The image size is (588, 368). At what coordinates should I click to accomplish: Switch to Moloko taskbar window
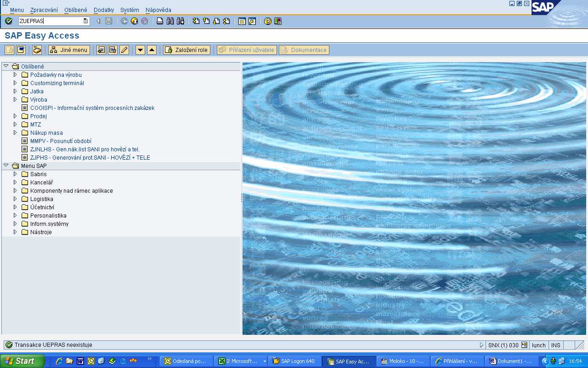click(x=403, y=361)
